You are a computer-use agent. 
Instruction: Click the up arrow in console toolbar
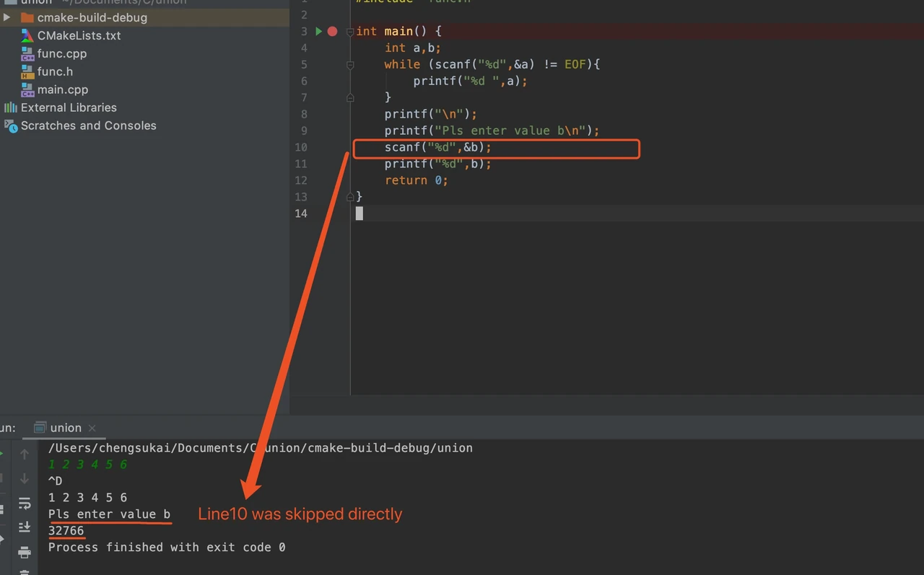click(x=25, y=455)
